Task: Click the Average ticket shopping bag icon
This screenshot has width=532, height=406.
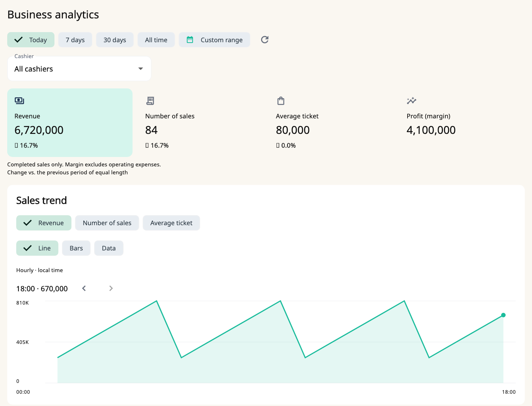Action: [x=281, y=101]
